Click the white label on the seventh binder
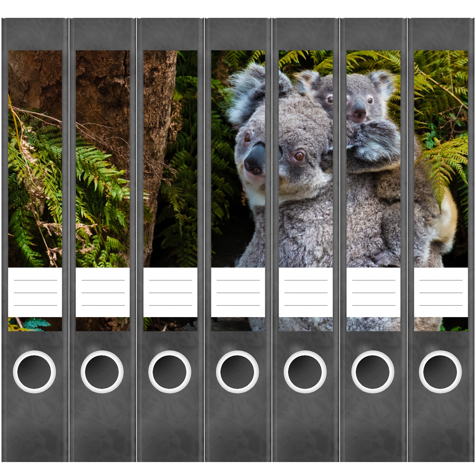Viewport: 476px width, 476px height. click(441, 292)
